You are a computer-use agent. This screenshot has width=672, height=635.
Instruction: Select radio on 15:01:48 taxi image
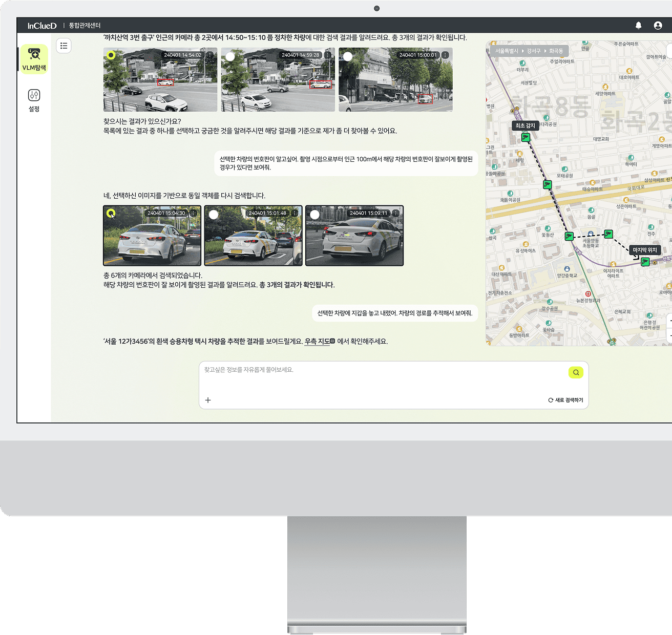point(214,215)
